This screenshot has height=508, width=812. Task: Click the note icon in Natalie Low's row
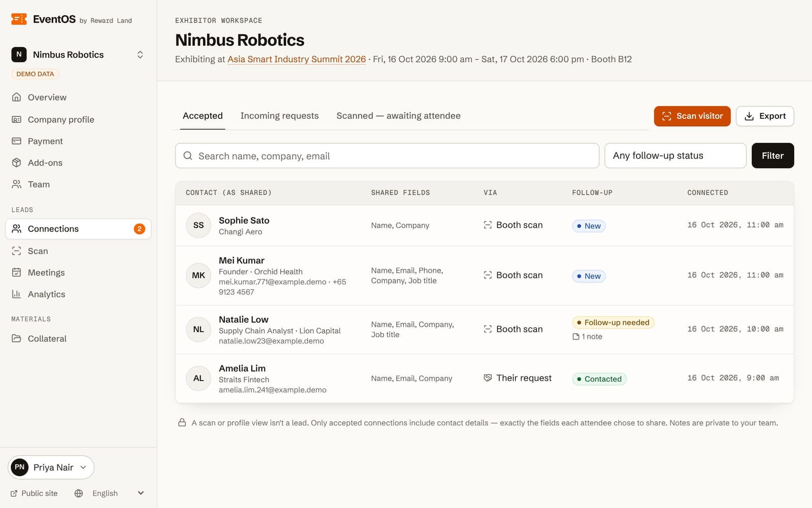point(576,337)
